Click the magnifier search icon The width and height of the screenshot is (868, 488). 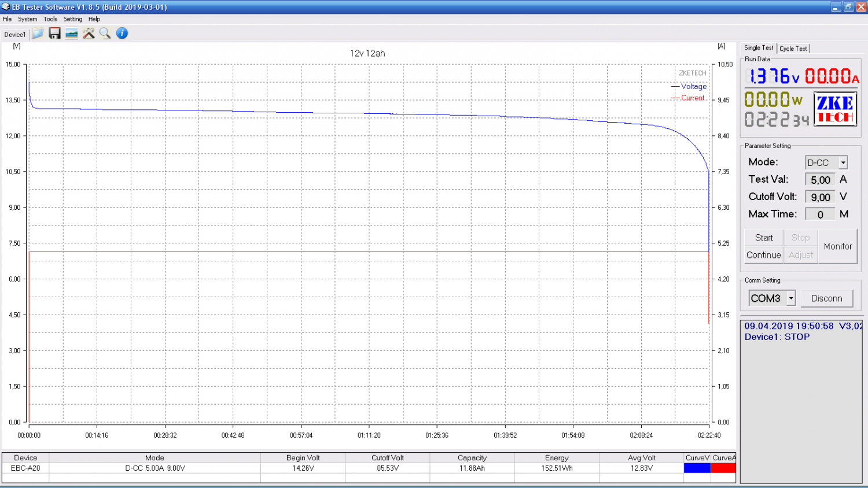pyautogui.click(x=105, y=34)
